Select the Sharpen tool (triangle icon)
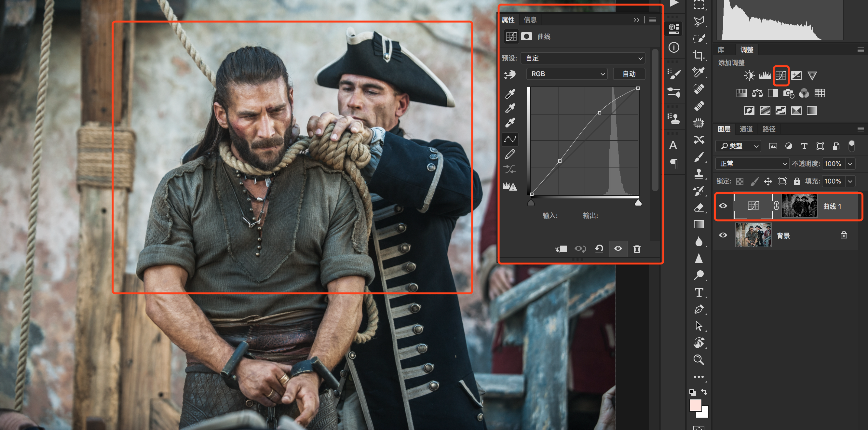This screenshot has width=868, height=430. click(698, 258)
